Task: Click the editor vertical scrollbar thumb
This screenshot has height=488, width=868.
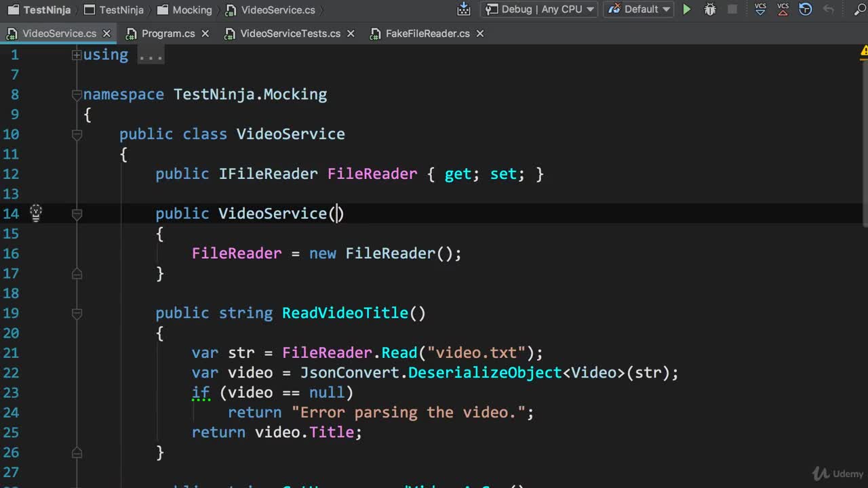Action: [x=865, y=144]
